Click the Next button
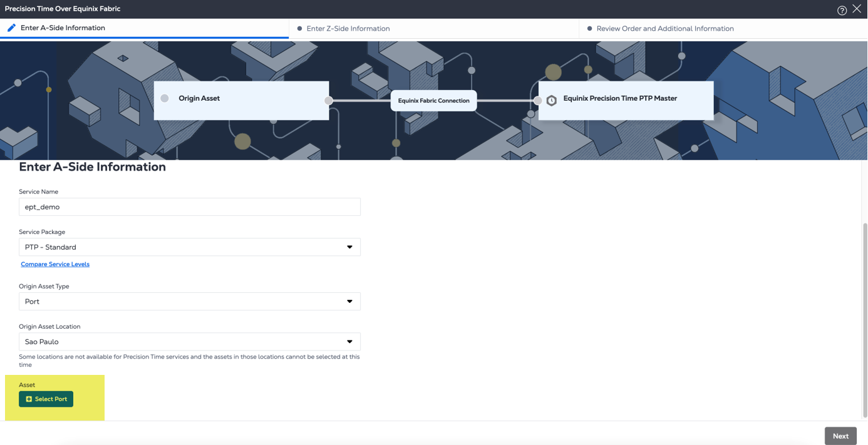Image resolution: width=868 pixels, height=445 pixels. (x=840, y=436)
